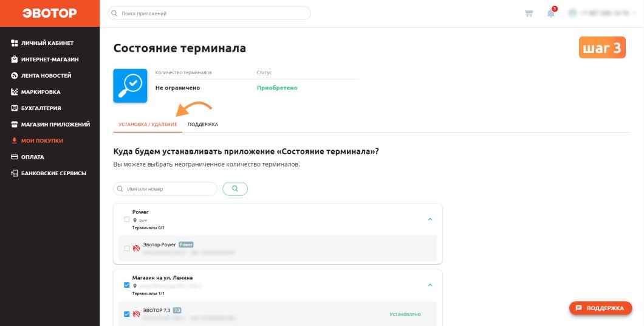Click the Терминалы 1/1 label
Screen dimensions: 644x326
pos(148,294)
